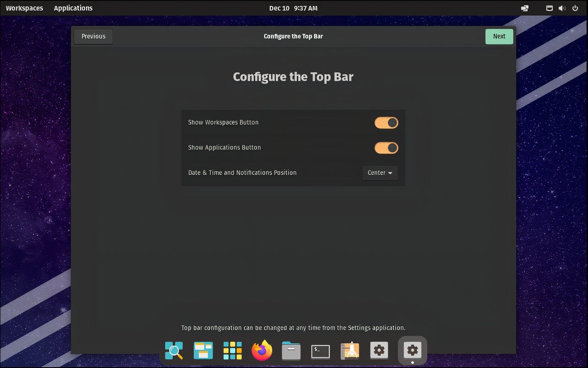The width and height of the screenshot is (588, 368).
Task: Click Next to continue setup
Action: [x=499, y=36]
